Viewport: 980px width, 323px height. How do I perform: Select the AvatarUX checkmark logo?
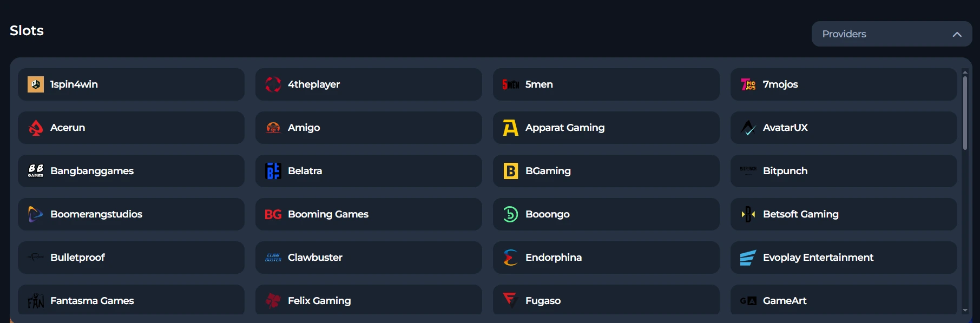tap(747, 128)
